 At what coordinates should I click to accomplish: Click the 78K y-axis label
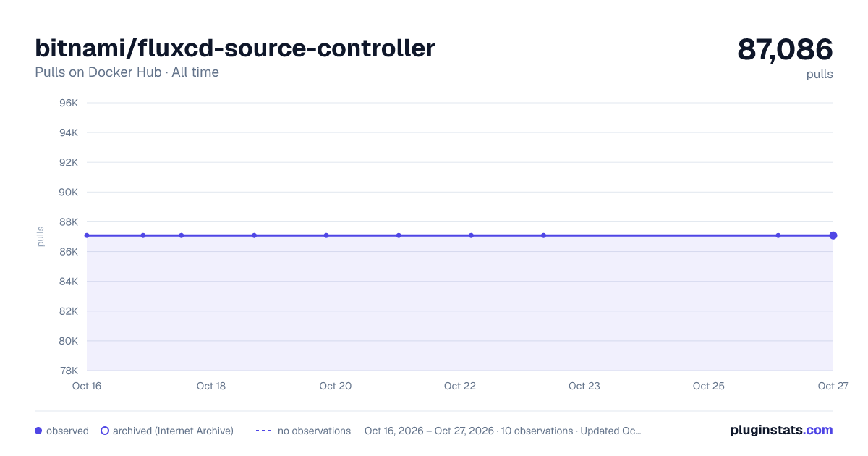coord(68,371)
